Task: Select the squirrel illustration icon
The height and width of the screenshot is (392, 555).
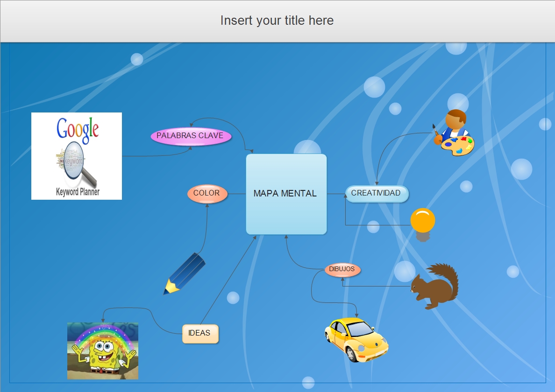Action: (x=434, y=285)
